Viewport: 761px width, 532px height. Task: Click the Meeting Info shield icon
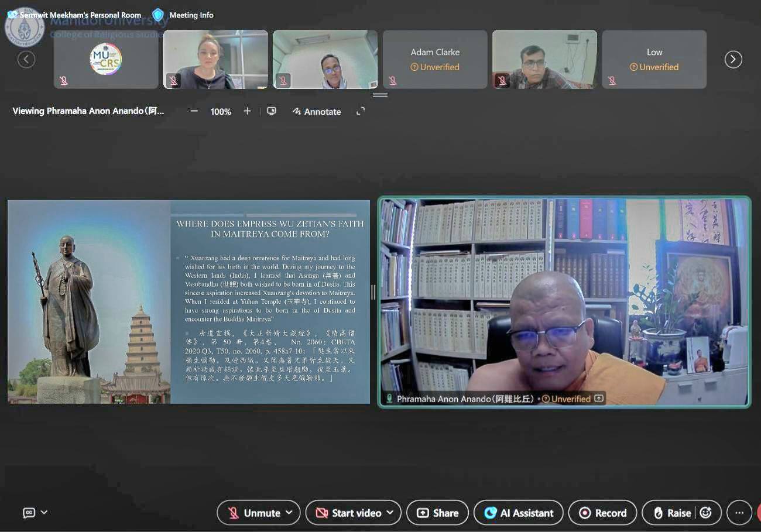(157, 15)
